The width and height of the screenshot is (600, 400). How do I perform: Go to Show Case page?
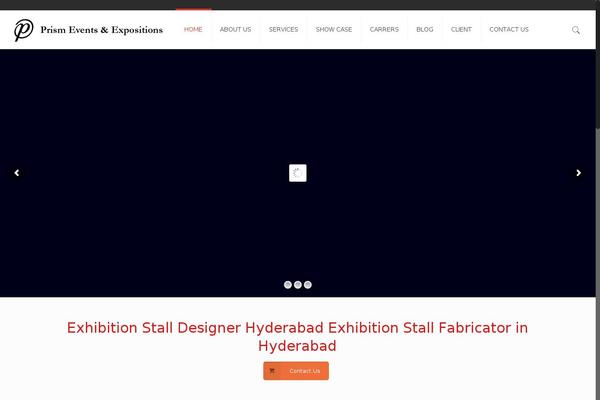click(x=334, y=29)
